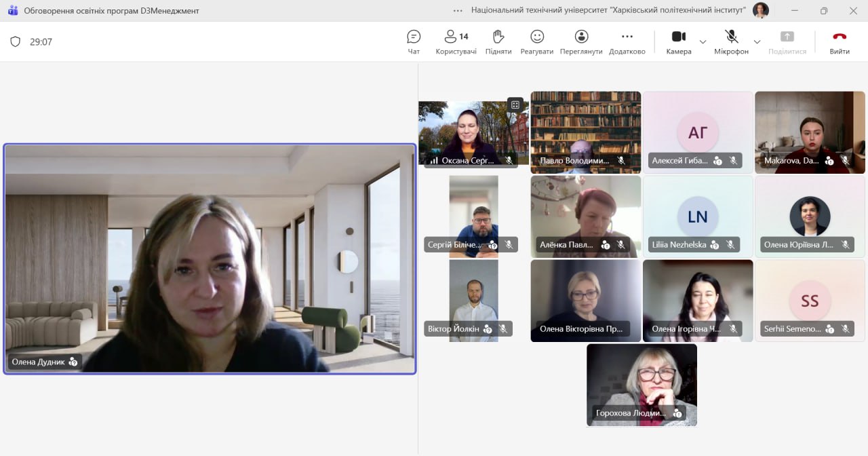868x456 pixels.
Task: Click people badge icon on Liliia Nezhelska tile
Action: (715, 245)
